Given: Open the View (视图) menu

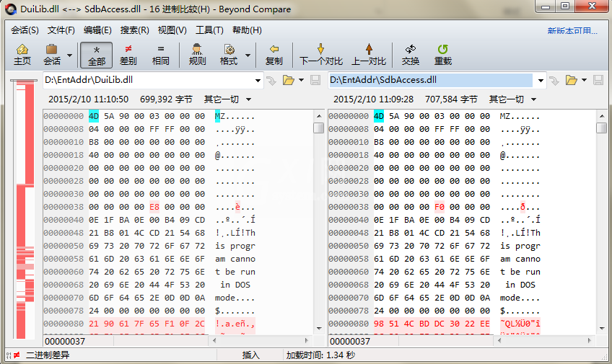Looking at the screenshot, I should pos(172,30).
